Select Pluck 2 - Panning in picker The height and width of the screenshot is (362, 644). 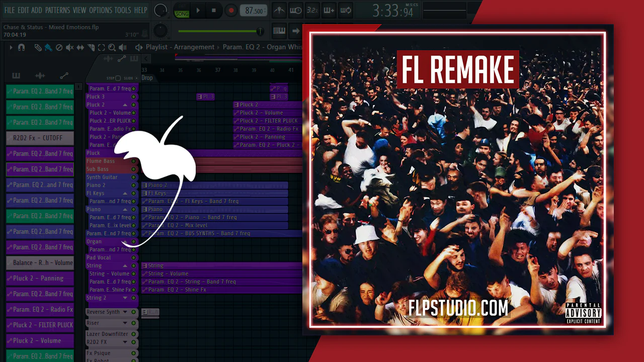pos(40,278)
